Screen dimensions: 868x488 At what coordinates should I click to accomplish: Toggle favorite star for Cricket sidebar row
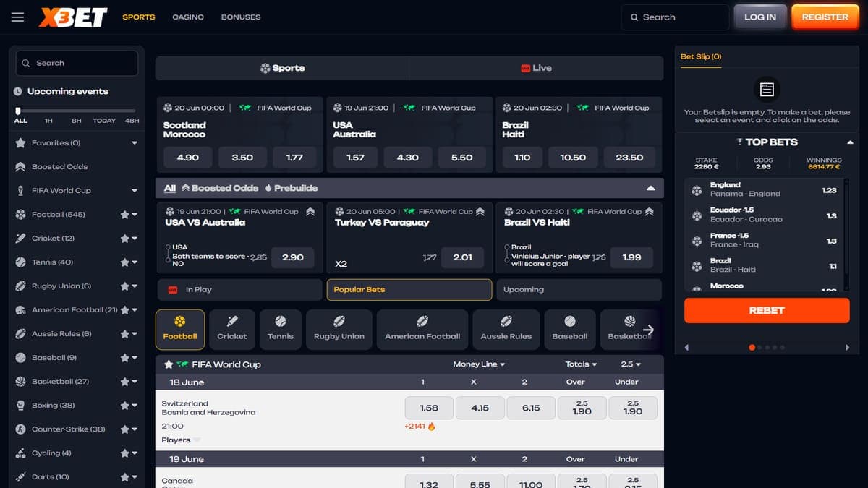pos(124,239)
